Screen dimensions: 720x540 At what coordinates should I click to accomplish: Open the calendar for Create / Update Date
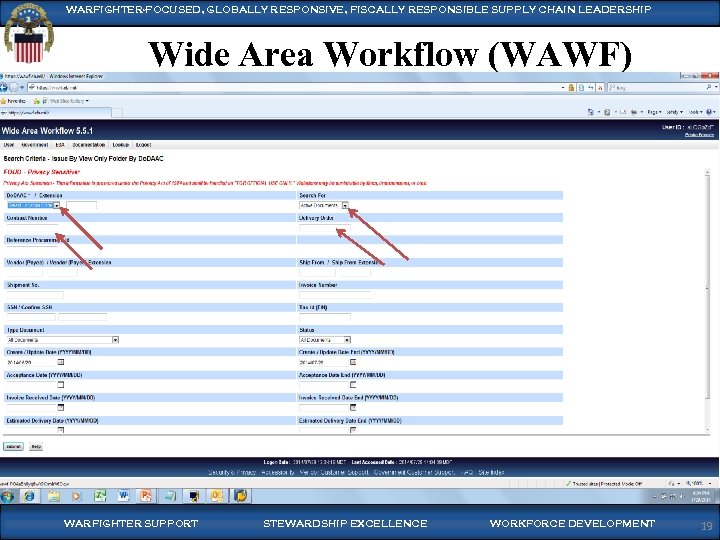point(61,362)
